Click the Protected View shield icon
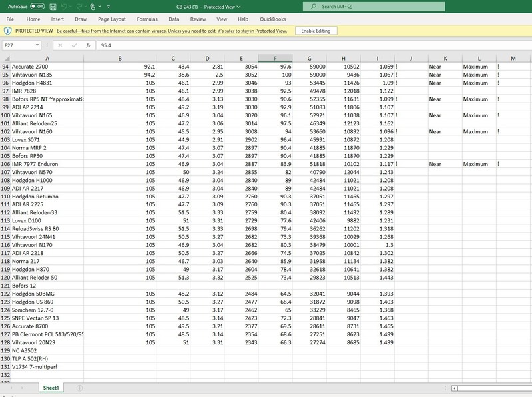 pyautogui.click(x=7, y=31)
